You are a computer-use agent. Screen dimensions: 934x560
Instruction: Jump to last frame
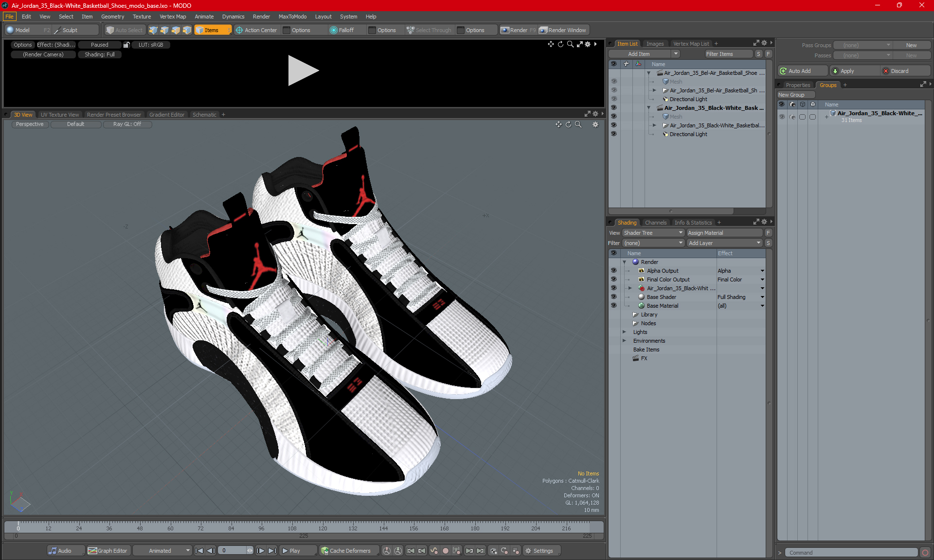[x=272, y=551]
